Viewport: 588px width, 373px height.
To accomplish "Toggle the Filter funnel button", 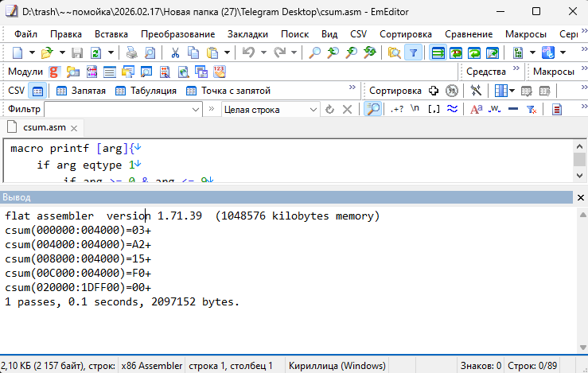I will 413,53.
